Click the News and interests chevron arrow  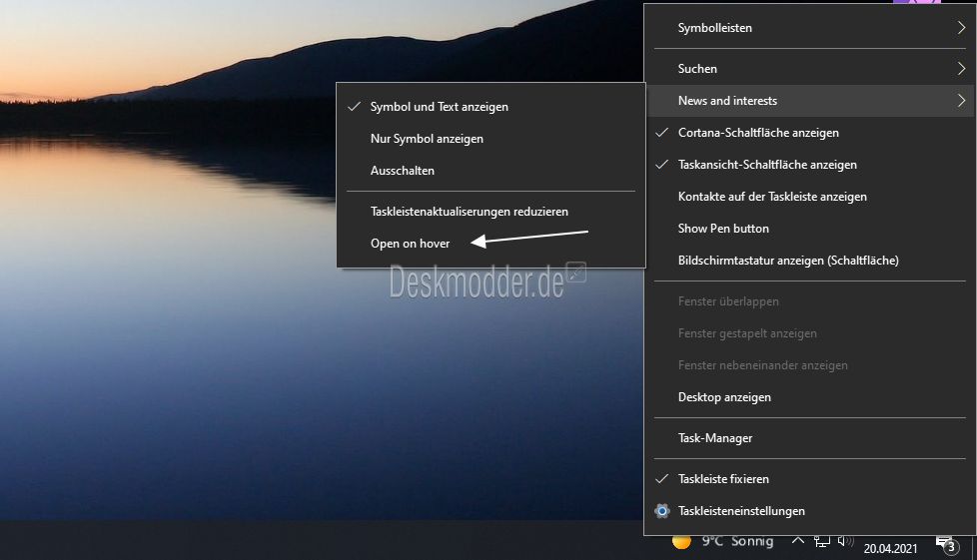961,100
